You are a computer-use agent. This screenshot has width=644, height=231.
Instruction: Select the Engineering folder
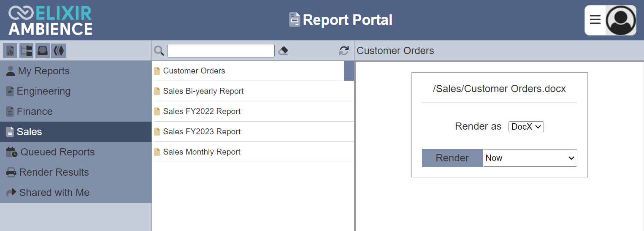pyautogui.click(x=76, y=91)
